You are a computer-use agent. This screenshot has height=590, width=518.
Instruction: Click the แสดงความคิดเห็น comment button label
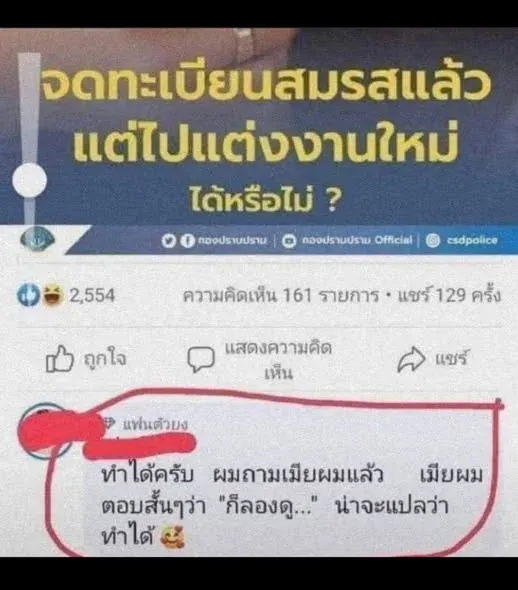point(278,360)
